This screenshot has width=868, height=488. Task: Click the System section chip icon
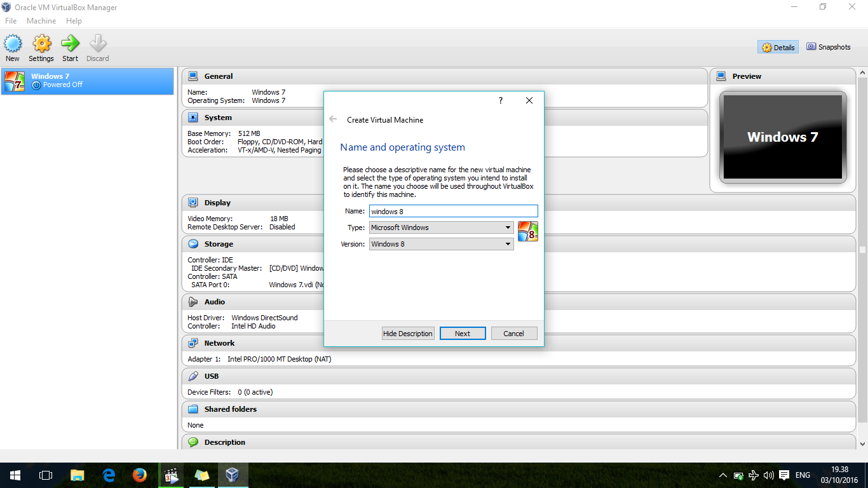(193, 118)
